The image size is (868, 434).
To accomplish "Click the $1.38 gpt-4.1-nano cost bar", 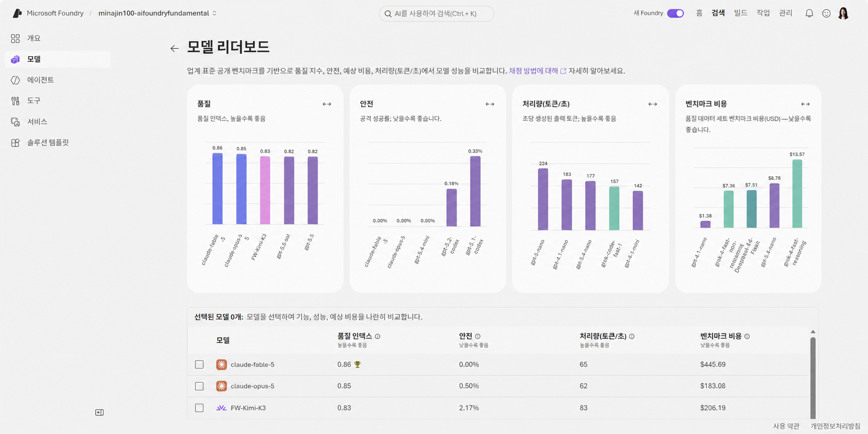I will 705,225.
